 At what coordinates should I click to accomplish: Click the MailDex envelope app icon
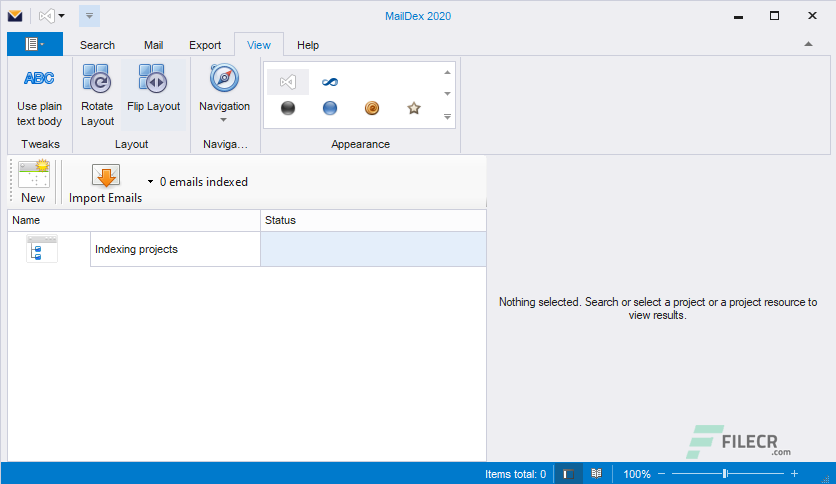pyautogui.click(x=15, y=16)
